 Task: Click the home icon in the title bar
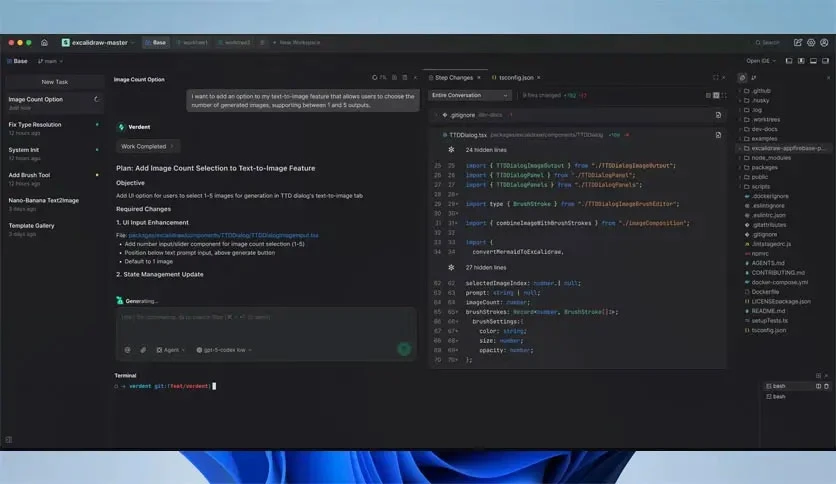44,43
